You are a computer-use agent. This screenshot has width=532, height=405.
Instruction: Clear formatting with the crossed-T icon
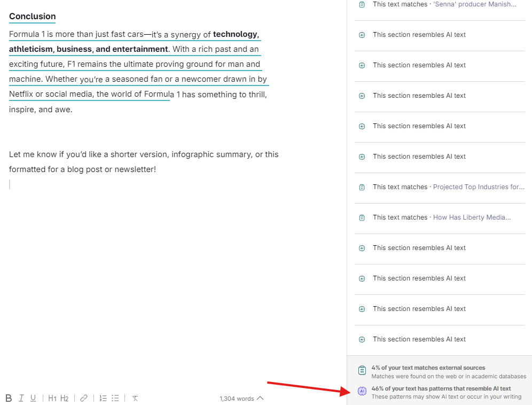point(135,398)
